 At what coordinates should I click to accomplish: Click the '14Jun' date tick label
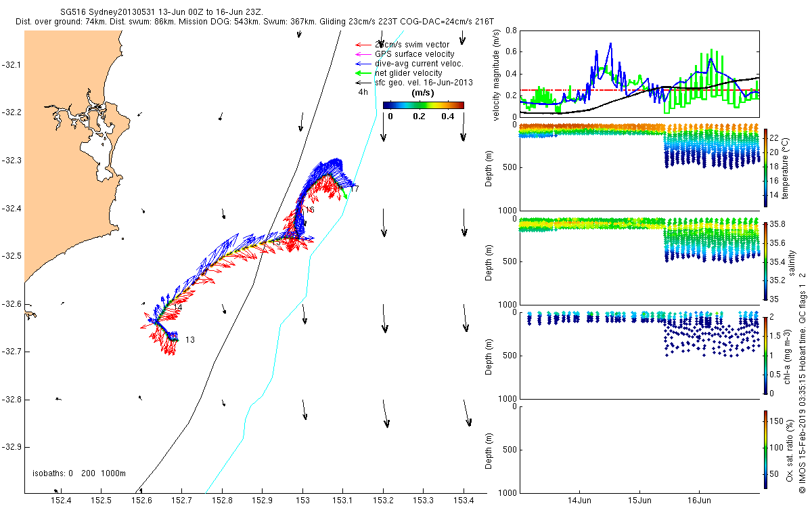[581, 500]
